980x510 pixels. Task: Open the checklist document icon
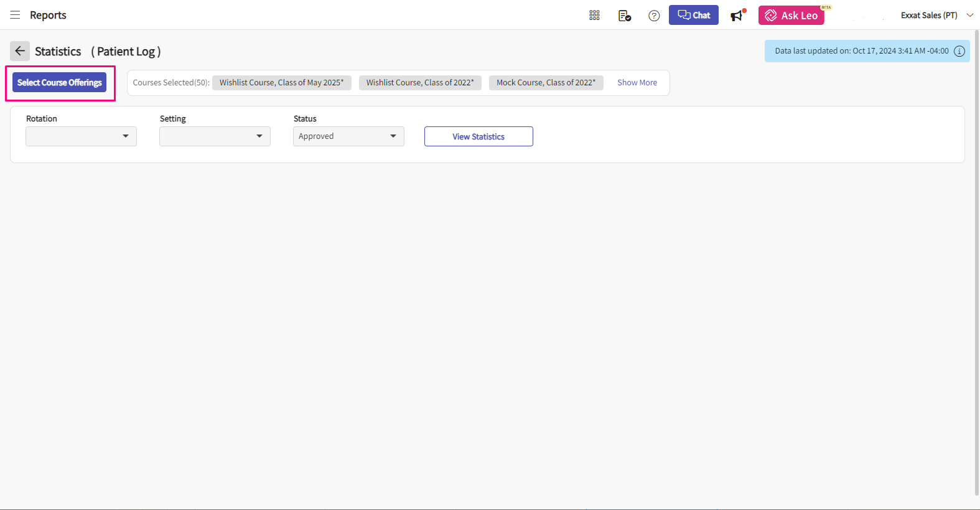tap(625, 16)
